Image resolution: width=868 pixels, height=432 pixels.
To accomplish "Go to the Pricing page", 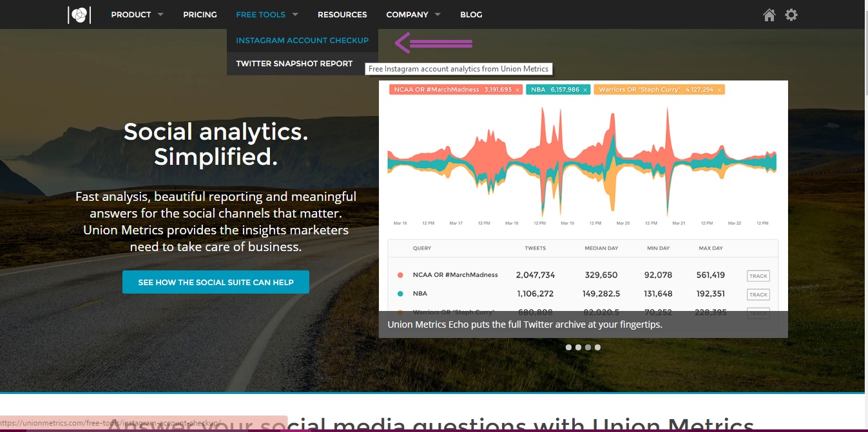I will (200, 15).
